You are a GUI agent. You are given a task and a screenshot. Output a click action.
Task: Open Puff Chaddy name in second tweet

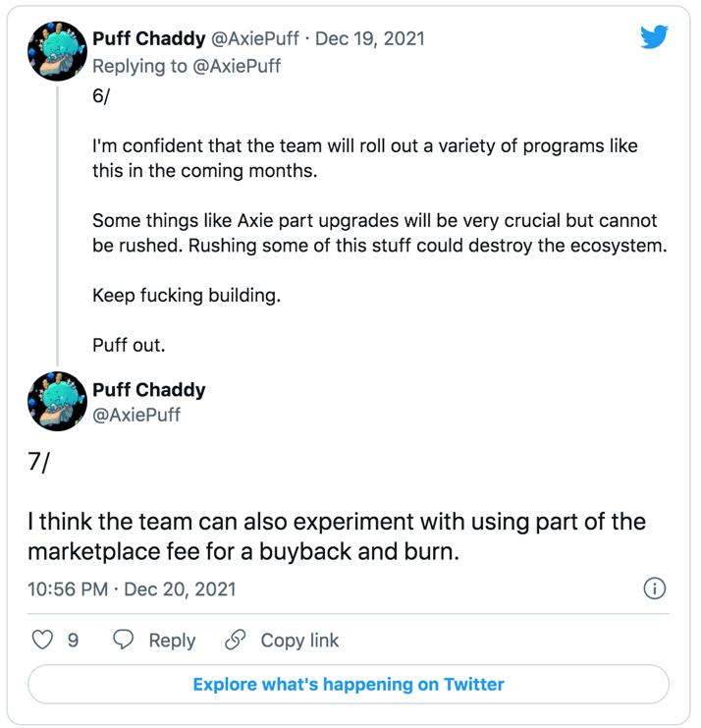(x=148, y=390)
